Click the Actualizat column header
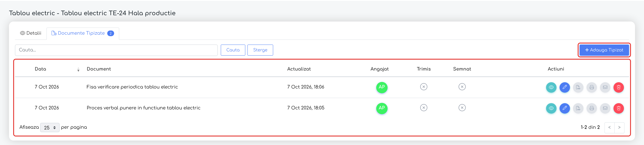Image resolution: width=644 pixels, height=145 pixels. [x=299, y=69]
